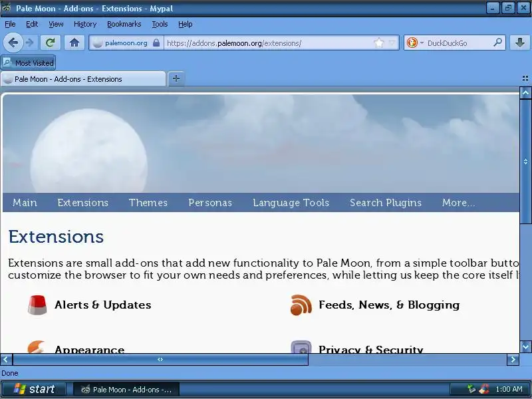Viewport: 532px width, 399px height.
Task: Click the tab groups grid icon
Action: point(525,78)
